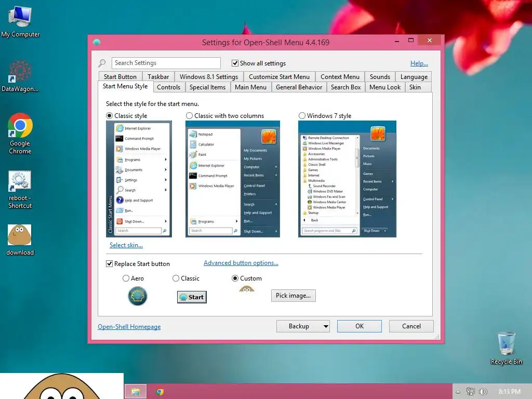Select the Start Menu Style tab
Image resolution: width=532 pixels, height=399 pixels.
[x=125, y=86]
